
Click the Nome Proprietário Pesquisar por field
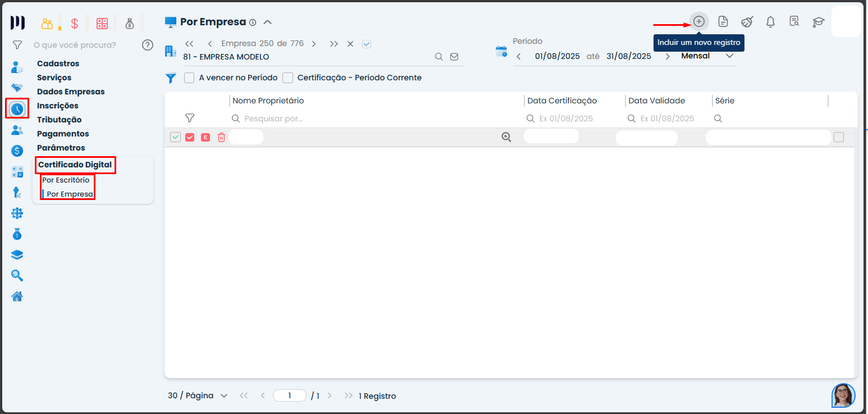click(371, 119)
